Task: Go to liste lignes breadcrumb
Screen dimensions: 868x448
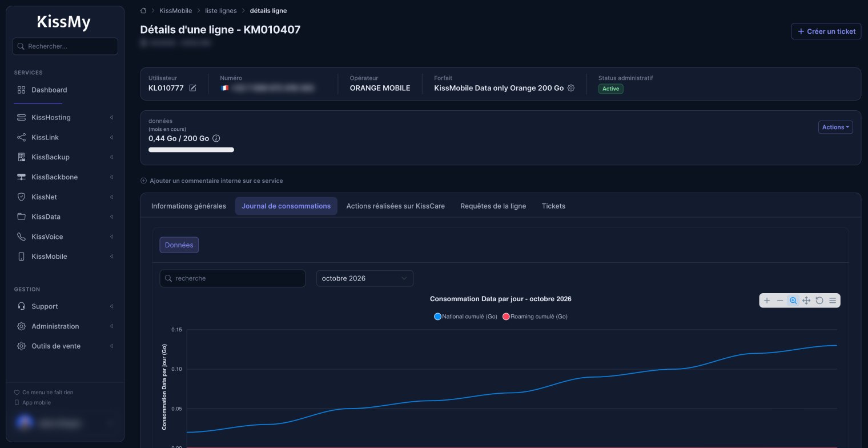Action: [x=221, y=11]
